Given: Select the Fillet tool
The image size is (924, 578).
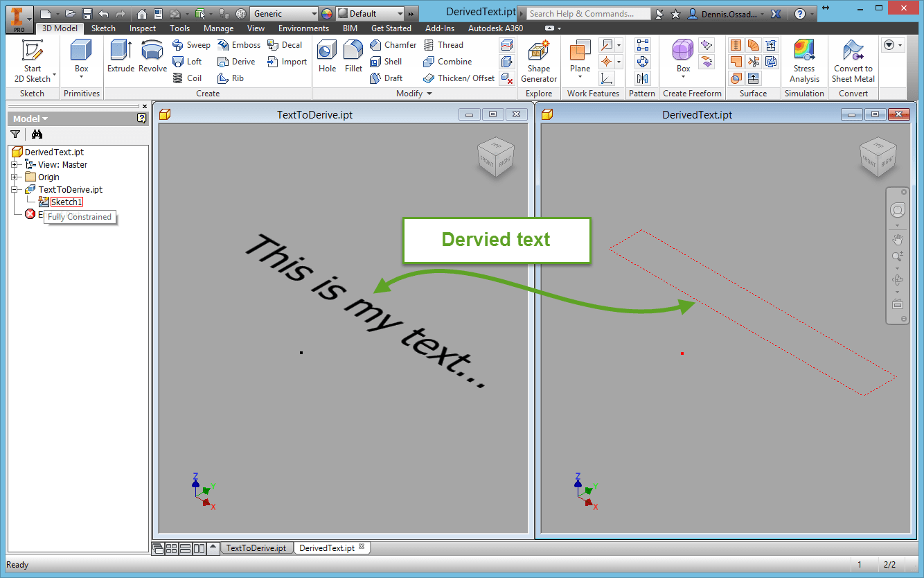Looking at the screenshot, I should point(353,55).
